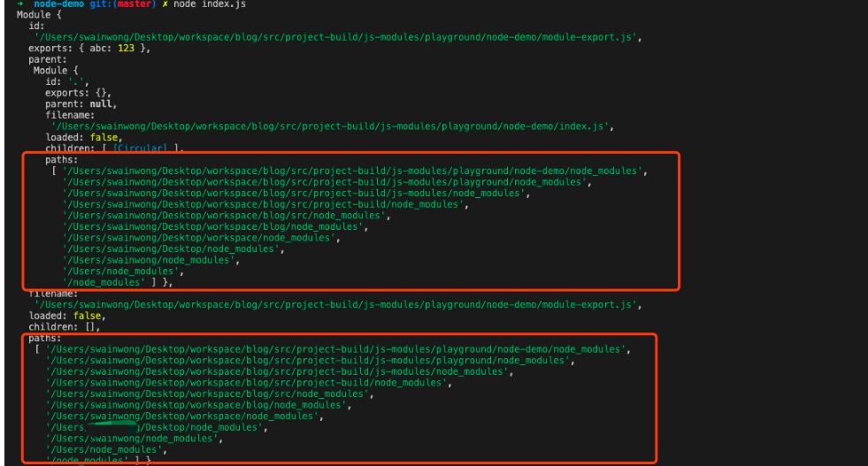Click the yellow ✗ dirty-status mark in prompt
The width and height of the screenshot is (868, 466).
click(x=165, y=4)
